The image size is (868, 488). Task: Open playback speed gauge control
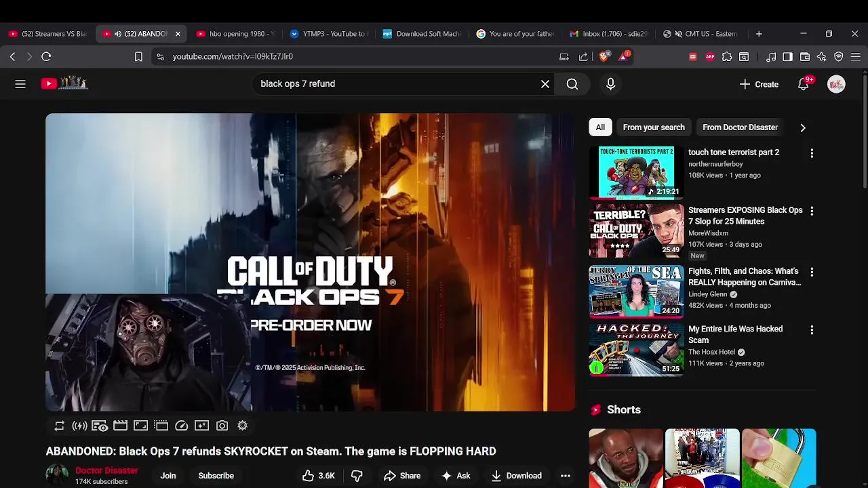tap(181, 426)
